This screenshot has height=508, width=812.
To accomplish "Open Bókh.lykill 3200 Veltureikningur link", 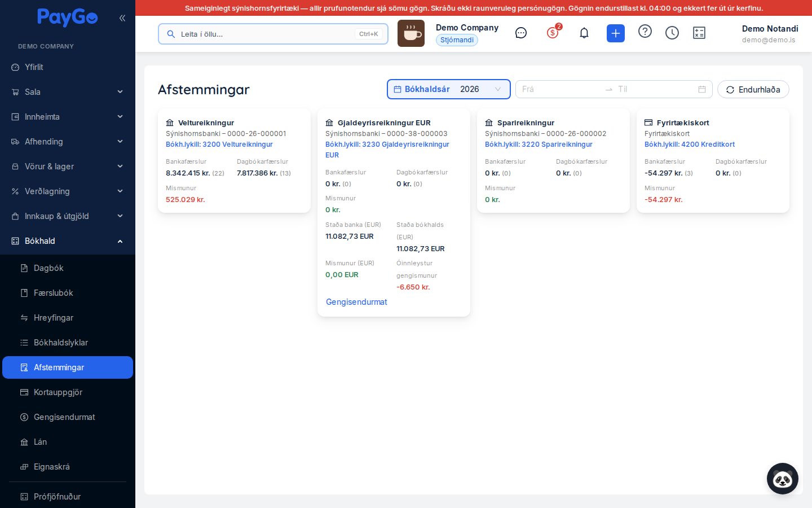I will 219,144.
